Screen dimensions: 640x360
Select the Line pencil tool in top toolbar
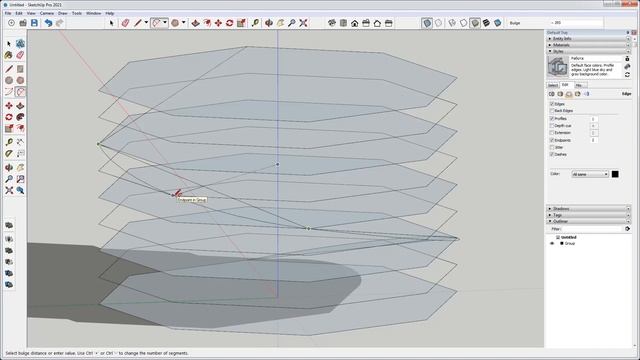(x=138, y=23)
